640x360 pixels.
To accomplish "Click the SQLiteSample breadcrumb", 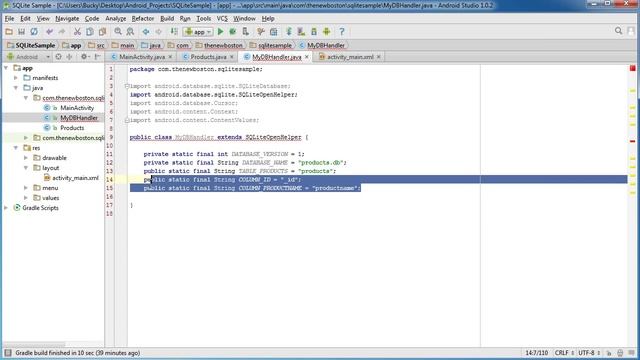I will [x=31, y=45].
